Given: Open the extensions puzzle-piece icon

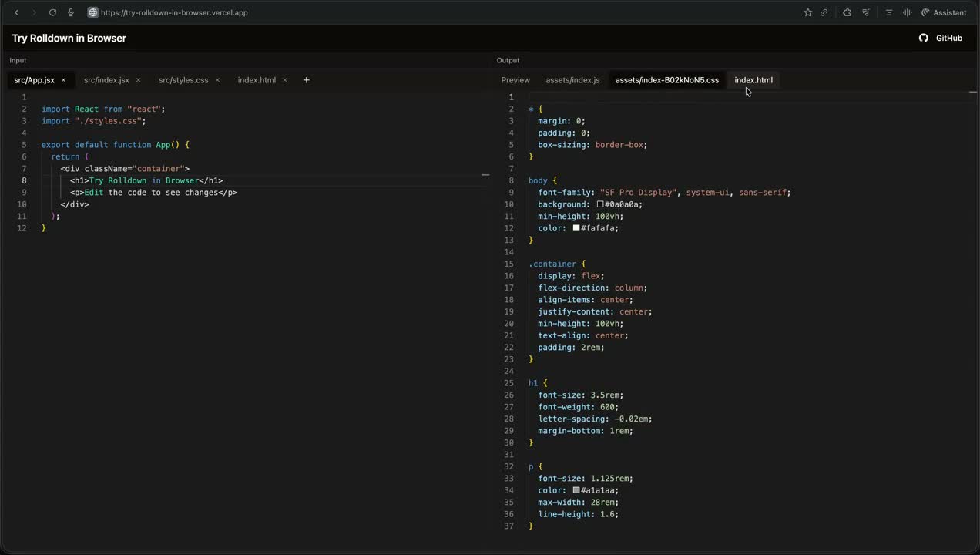Looking at the screenshot, I should click(847, 12).
